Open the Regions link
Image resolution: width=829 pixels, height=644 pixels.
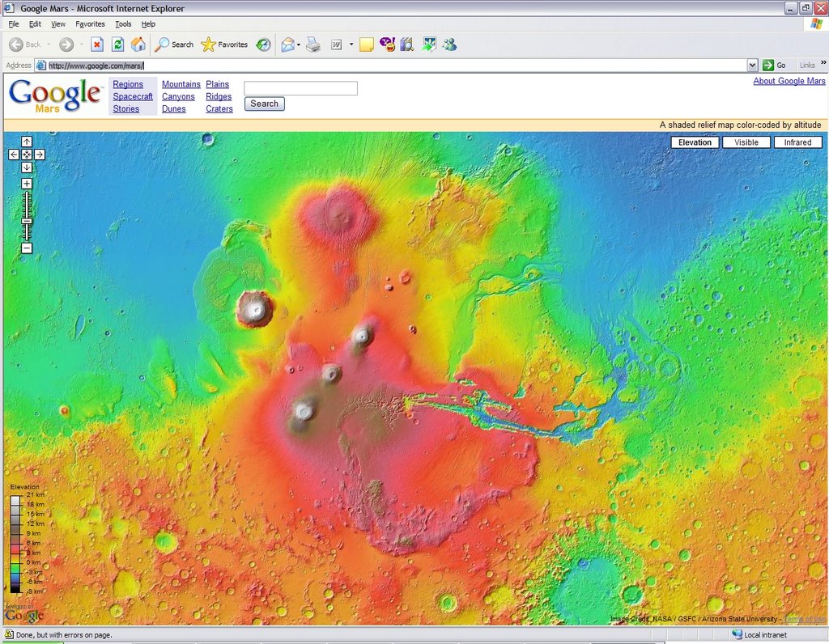coord(128,84)
